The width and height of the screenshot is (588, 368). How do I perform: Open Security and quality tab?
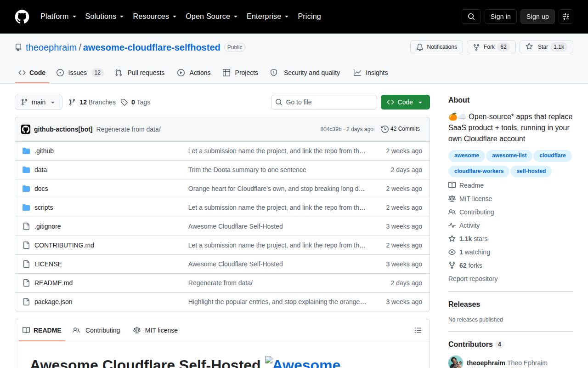(305, 73)
